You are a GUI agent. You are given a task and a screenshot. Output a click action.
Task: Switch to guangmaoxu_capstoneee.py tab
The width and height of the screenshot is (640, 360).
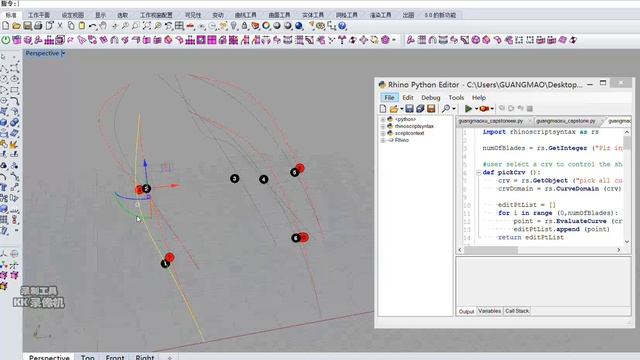point(491,121)
